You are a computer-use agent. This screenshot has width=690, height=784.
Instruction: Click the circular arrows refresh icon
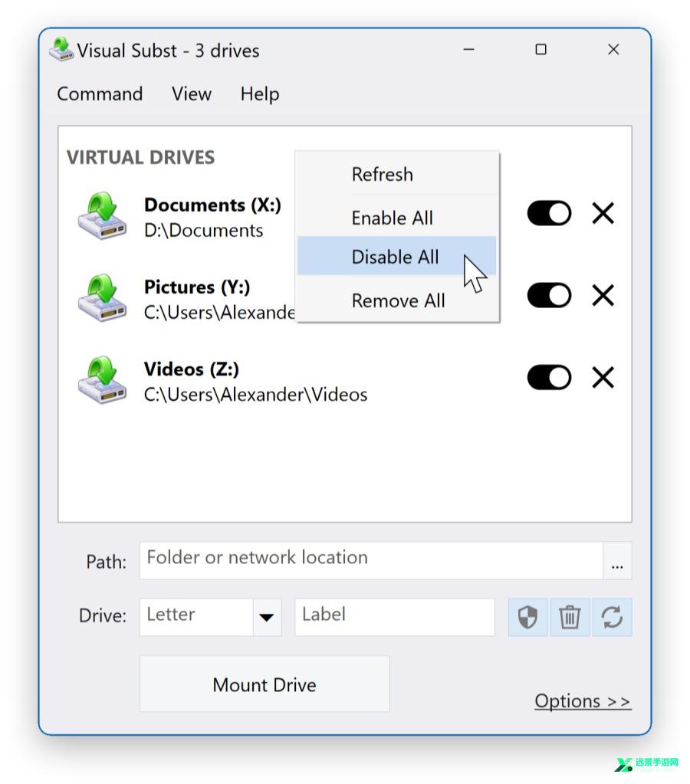612,617
